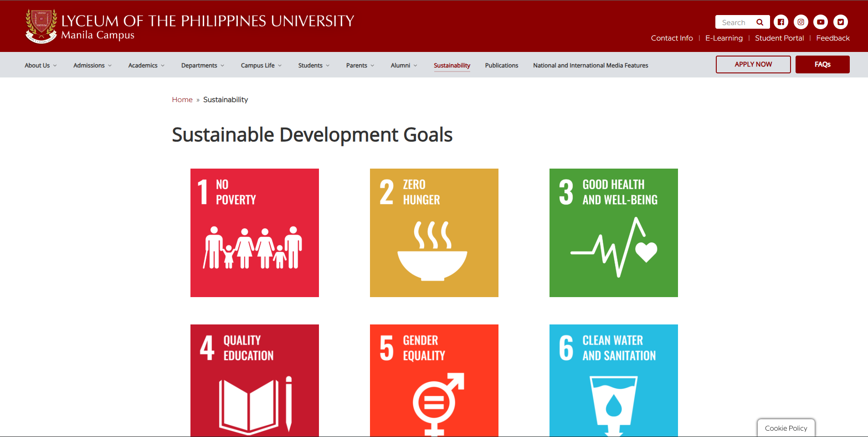Open the Gender Equality goal tile
868x437 pixels.
[x=434, y=380]
